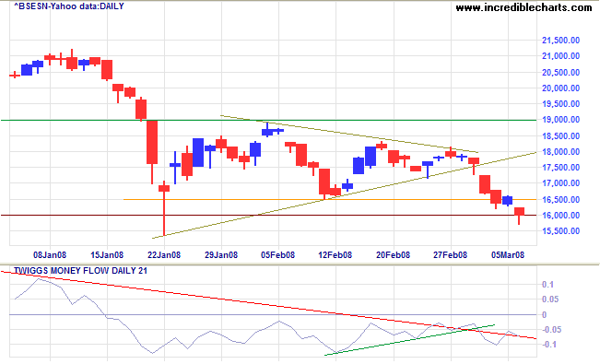This screenshot has width=600, height=364.
Task: Click the www.incrediblecharts.com watermark link
Action: [x=524, y=7]
